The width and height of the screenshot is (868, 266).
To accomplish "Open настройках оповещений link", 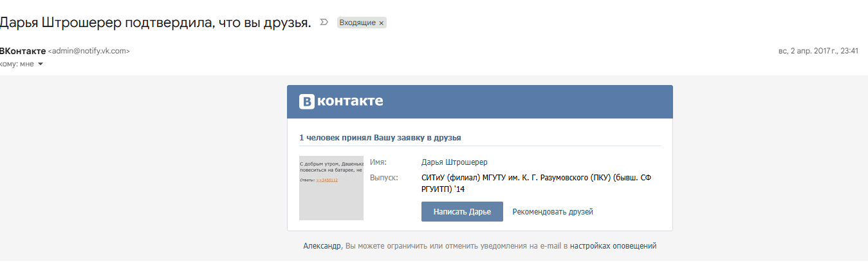I will [x=613, y=246].
